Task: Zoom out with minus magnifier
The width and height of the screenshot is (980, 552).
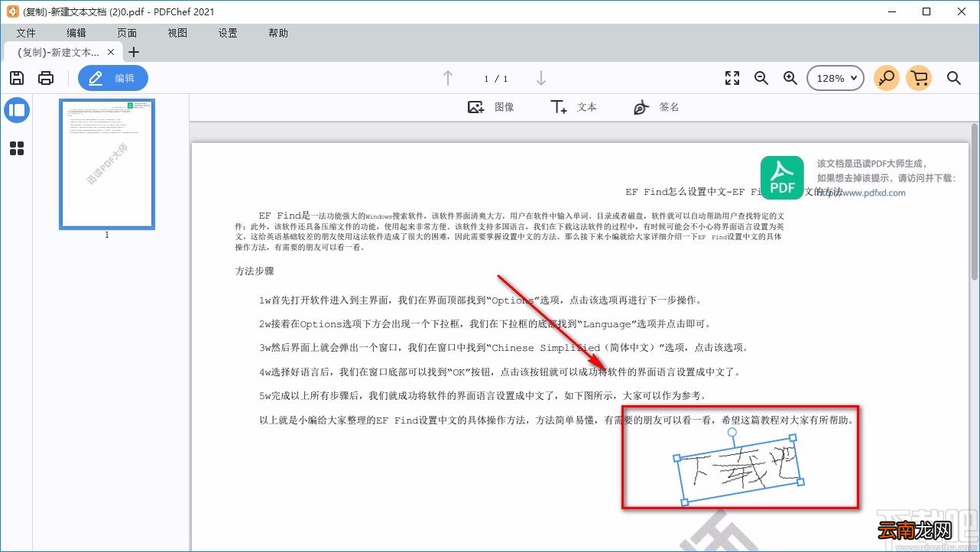Action: (761, 78)
